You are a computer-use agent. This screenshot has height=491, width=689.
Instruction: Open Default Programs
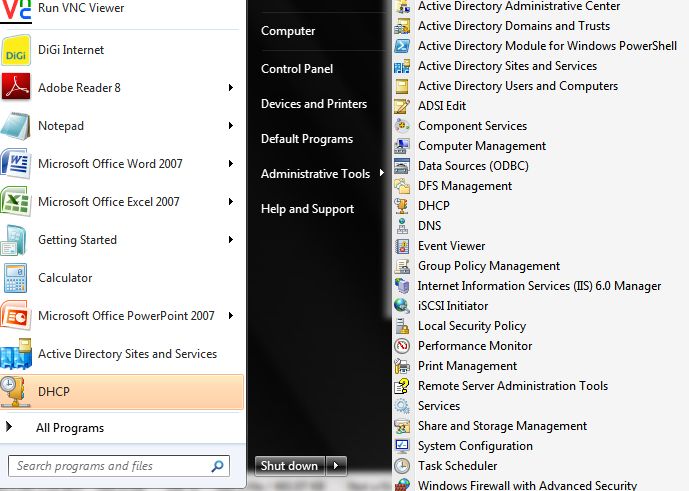click(307, 139)
